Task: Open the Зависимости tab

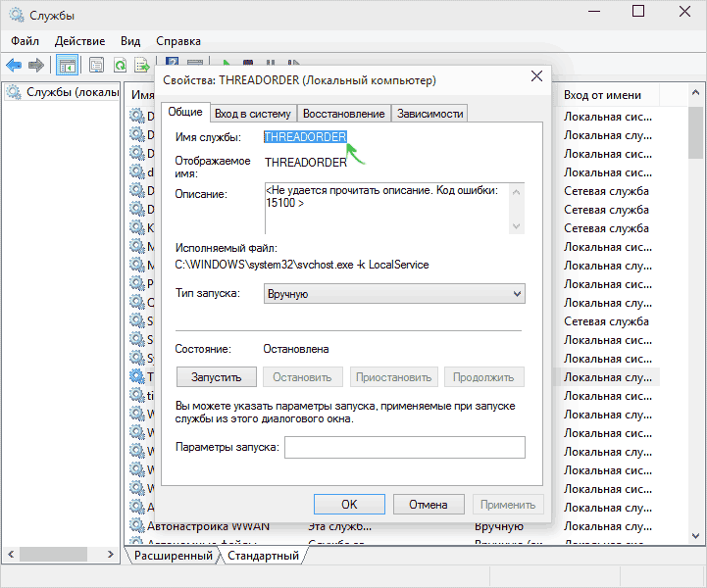Action: coord(429,113)
